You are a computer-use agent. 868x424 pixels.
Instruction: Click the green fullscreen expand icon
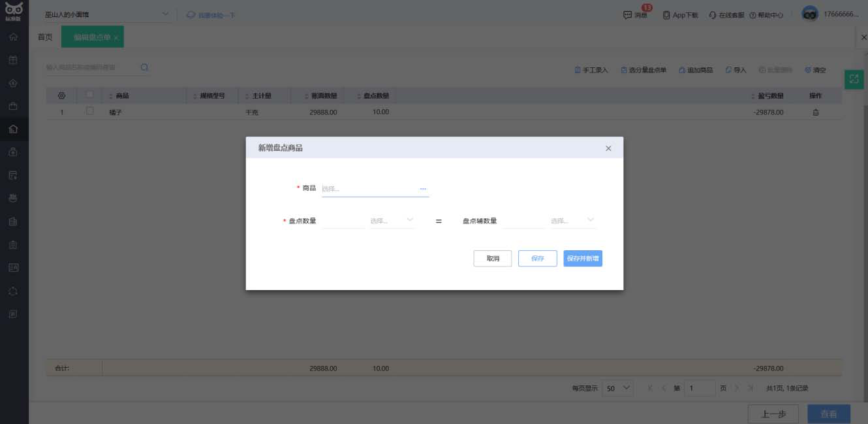point(854,79)
